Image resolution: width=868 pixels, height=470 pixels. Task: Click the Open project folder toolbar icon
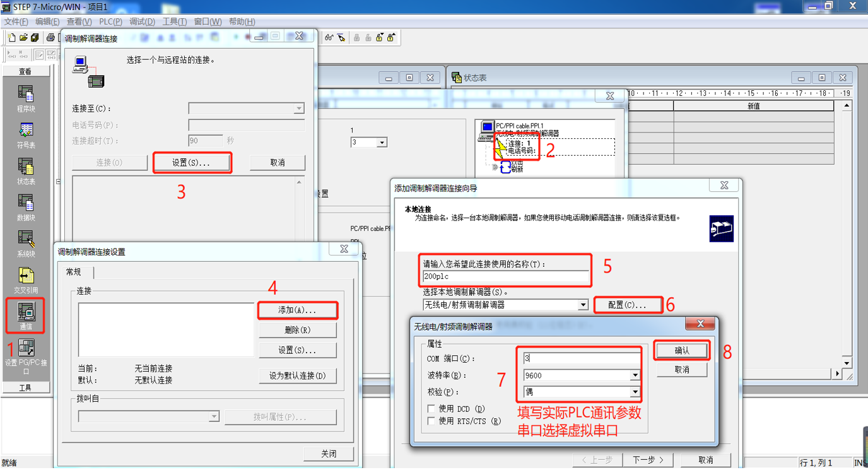pyautogui.click(x=23, y=38)
